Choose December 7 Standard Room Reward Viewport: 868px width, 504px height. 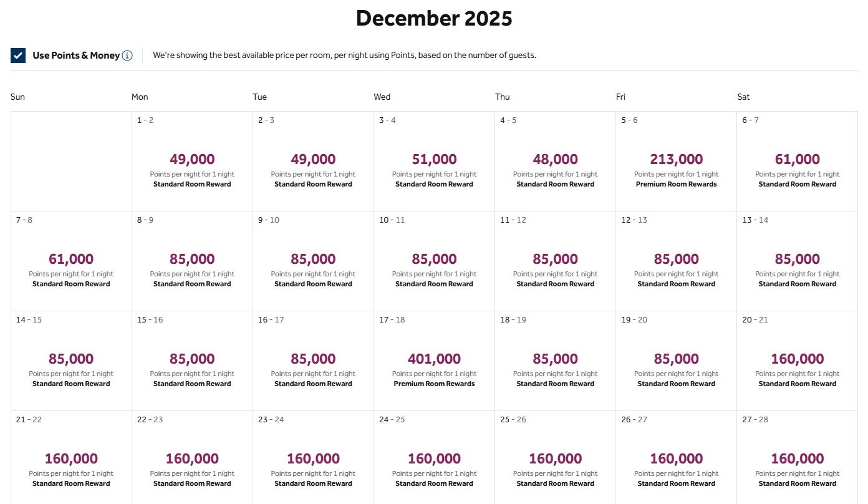70,259
